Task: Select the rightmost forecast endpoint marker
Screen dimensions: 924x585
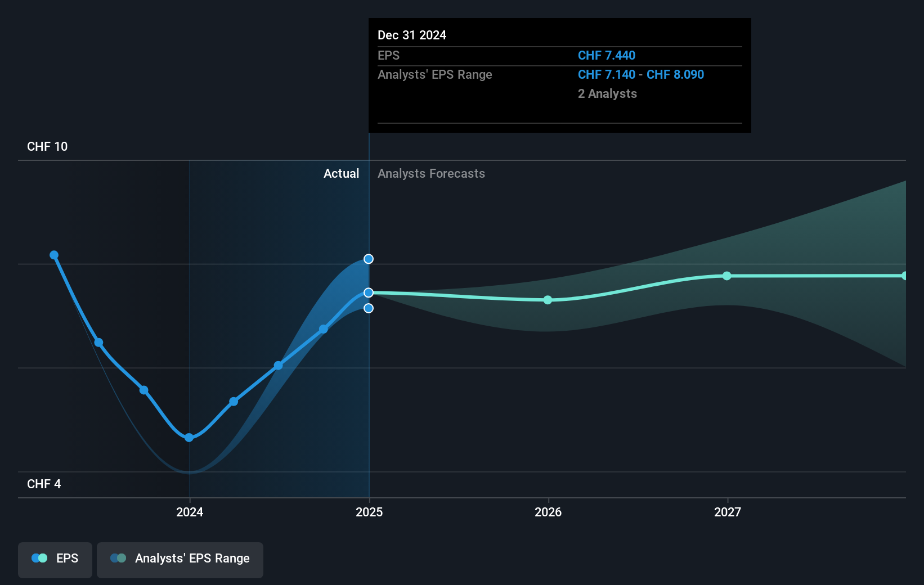Action: [905, 275]
